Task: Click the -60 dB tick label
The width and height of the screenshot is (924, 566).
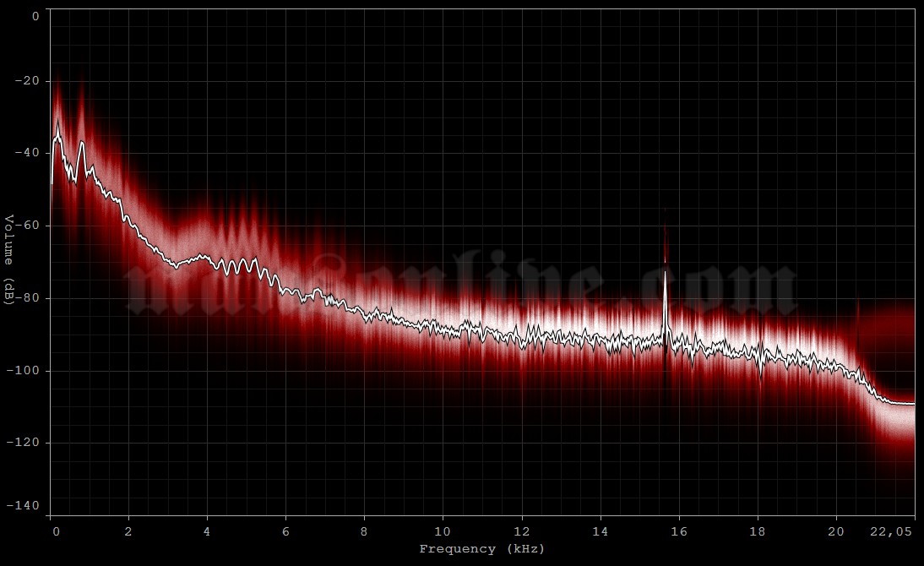Action: [26, 226]
